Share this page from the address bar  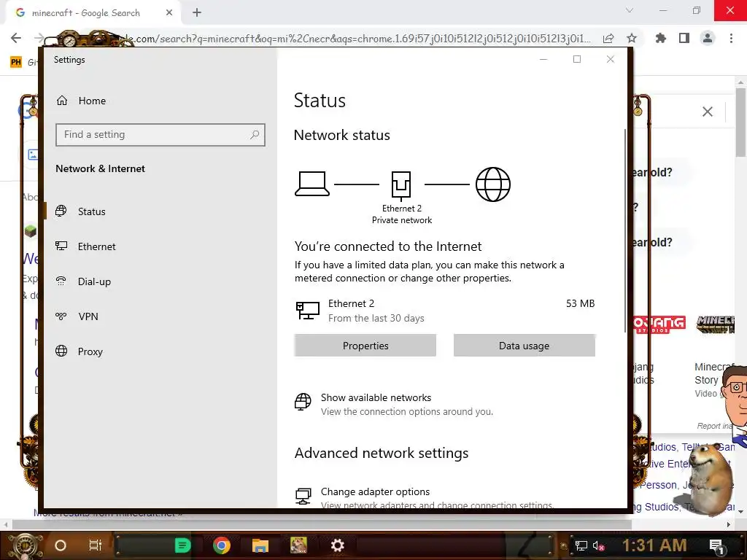[x=608, y=39]
